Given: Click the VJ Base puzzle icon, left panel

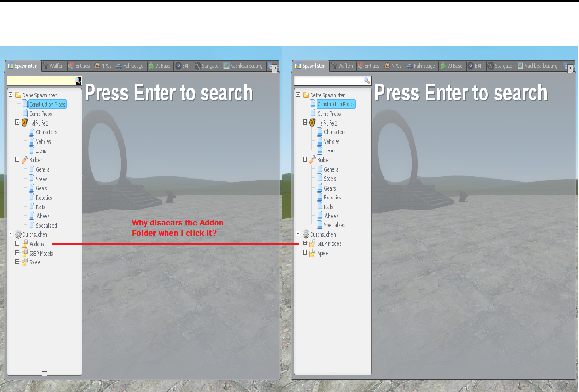Looking at the screenshot, I should [151, 66].
